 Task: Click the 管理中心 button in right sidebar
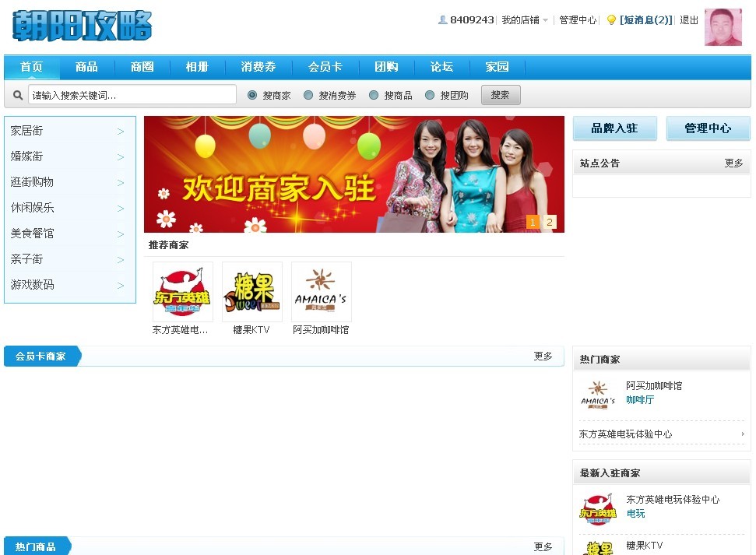[x=709, y=128]
